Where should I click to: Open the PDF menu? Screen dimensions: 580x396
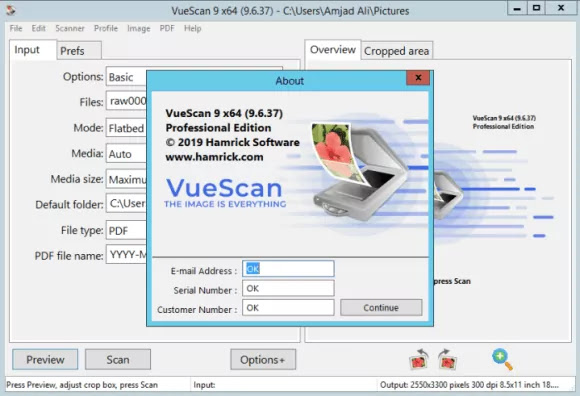point(167,28)
